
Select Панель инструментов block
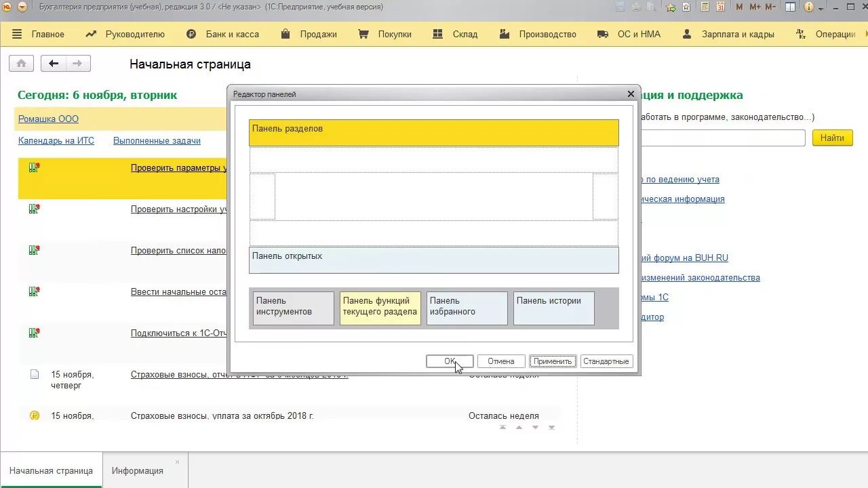(294, 308)
